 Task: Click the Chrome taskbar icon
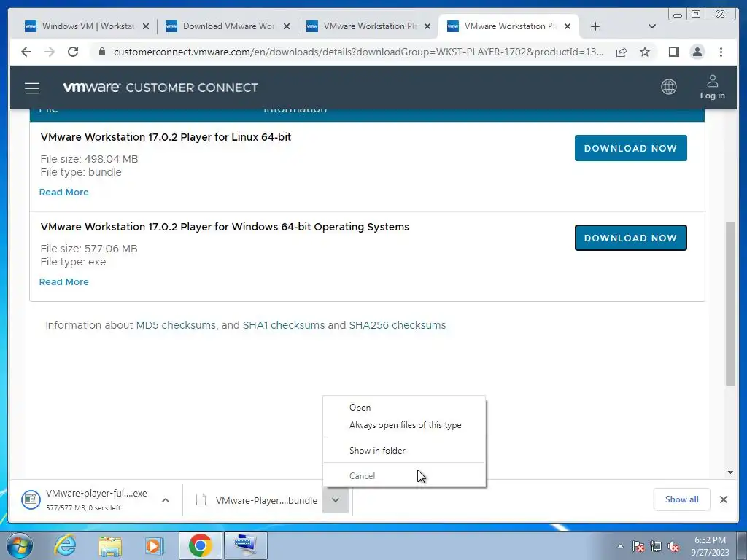[x=200, y=545]
